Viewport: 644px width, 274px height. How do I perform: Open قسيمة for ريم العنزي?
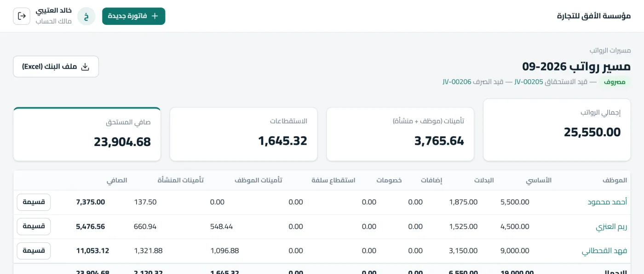point(34,227)
